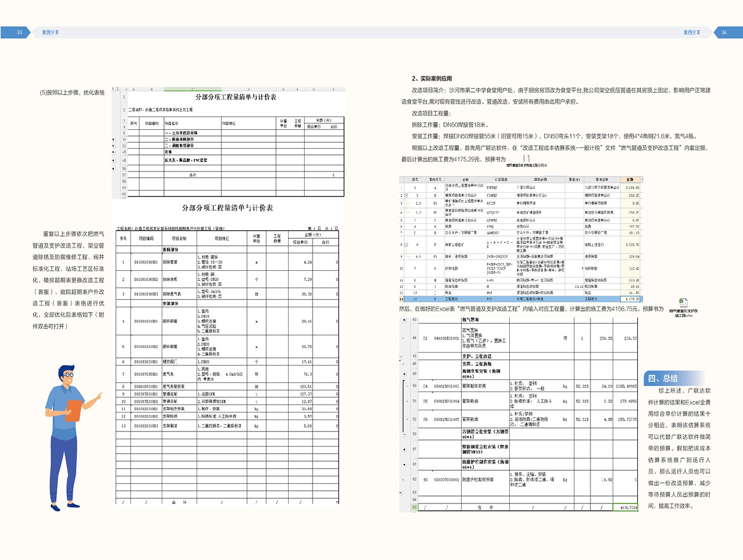Collapse tree row 2 增值项目清单 in the Glodon table
Image resolution: width=743 pixels, height=560 pixels.
(406, 195)
